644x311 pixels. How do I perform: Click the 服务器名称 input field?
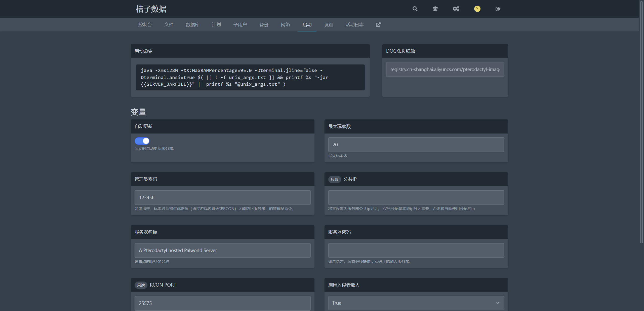222,250
